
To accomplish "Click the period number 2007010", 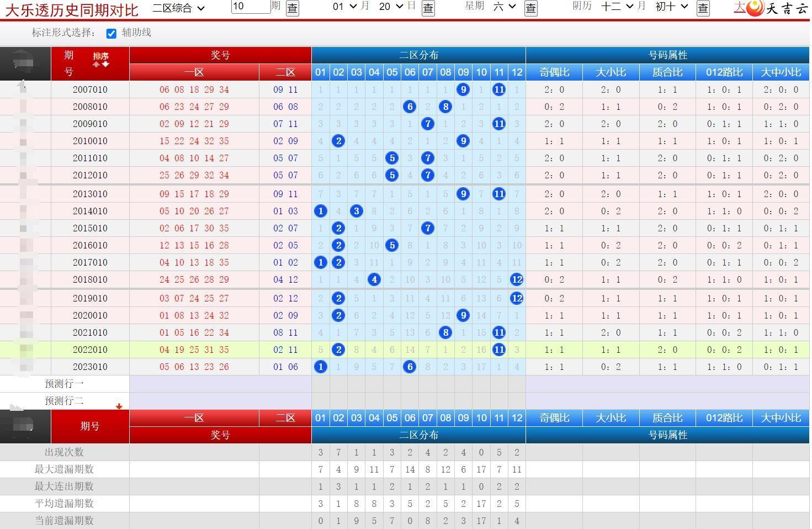I will click(90, 89).
